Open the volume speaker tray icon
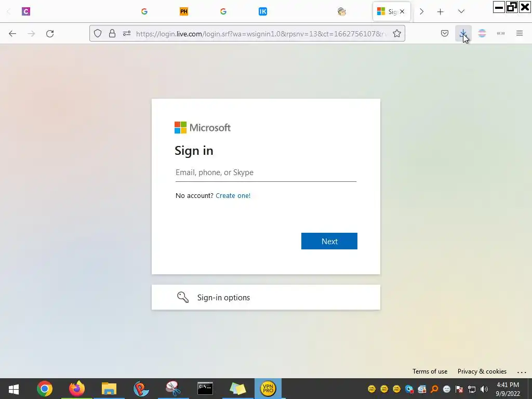The width and height of the screenshot is (532, 399). pyautogui.click(x=484, y=389)
